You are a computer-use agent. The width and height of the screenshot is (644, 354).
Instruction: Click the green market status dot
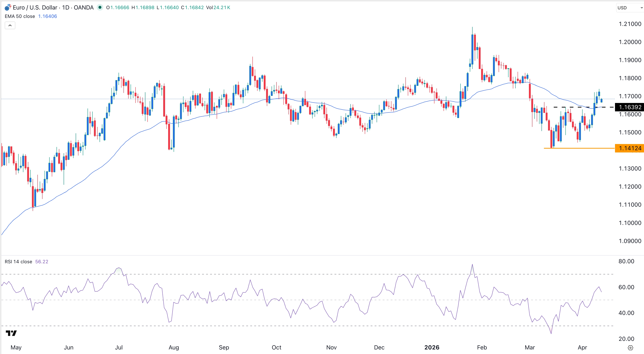point(100,7)
